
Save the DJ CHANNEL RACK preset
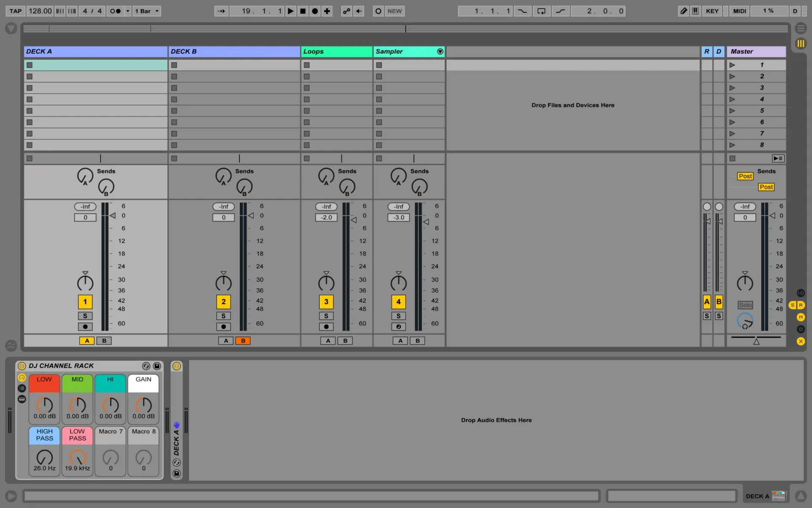(157, 366)
